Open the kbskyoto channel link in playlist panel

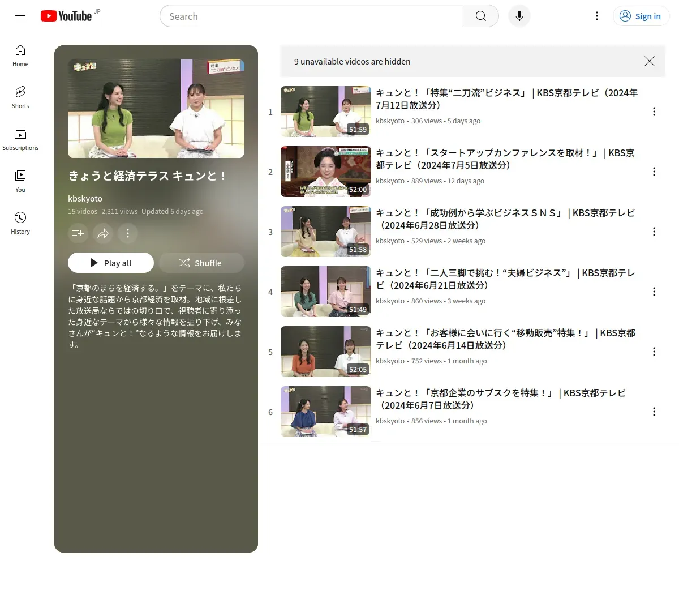coord(85,199)
